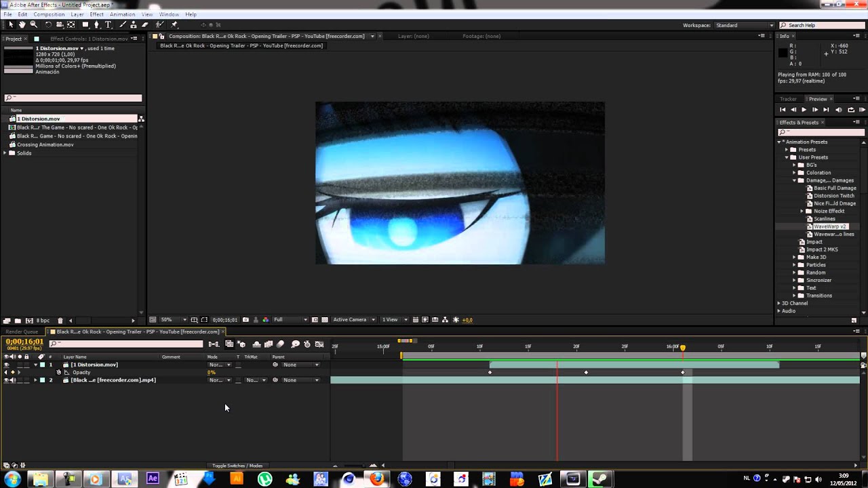Open the Animation menu

[x=122, y=14]
